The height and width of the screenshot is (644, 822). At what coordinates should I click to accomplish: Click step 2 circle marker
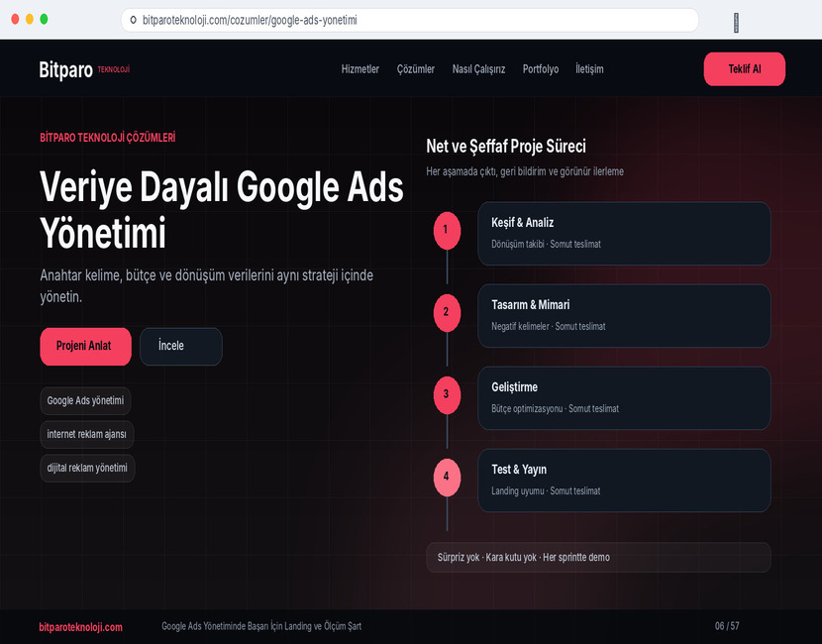coord(447,312)
